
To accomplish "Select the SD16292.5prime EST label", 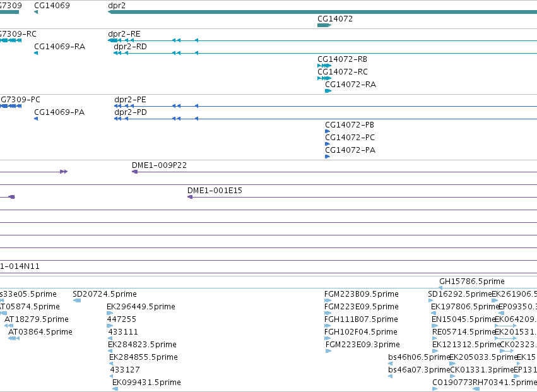I will pyautogui.click(x=460, y=294).
